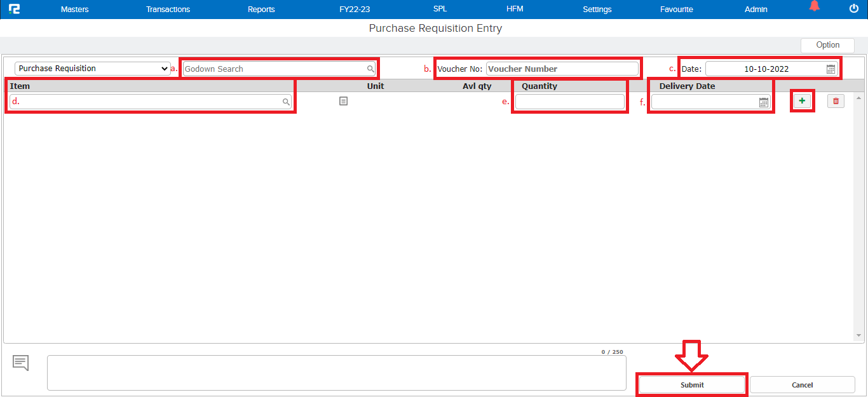Delete the row using red trash icon
The width and height of the screenshot is (868, 397).
[836, 101]
